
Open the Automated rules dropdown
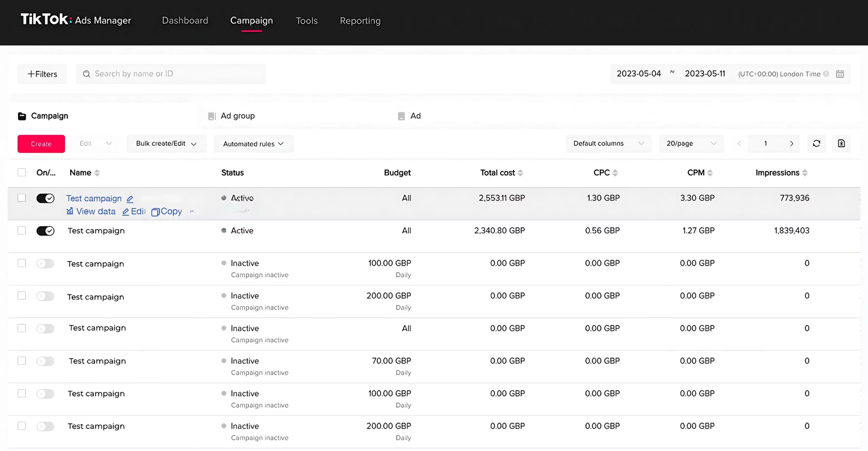coord(253,144)
